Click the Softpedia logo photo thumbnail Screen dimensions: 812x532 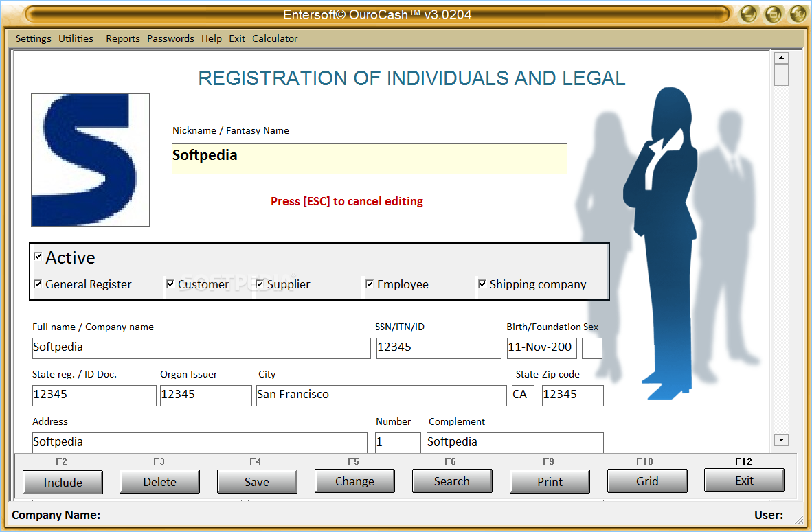(90, 160)
